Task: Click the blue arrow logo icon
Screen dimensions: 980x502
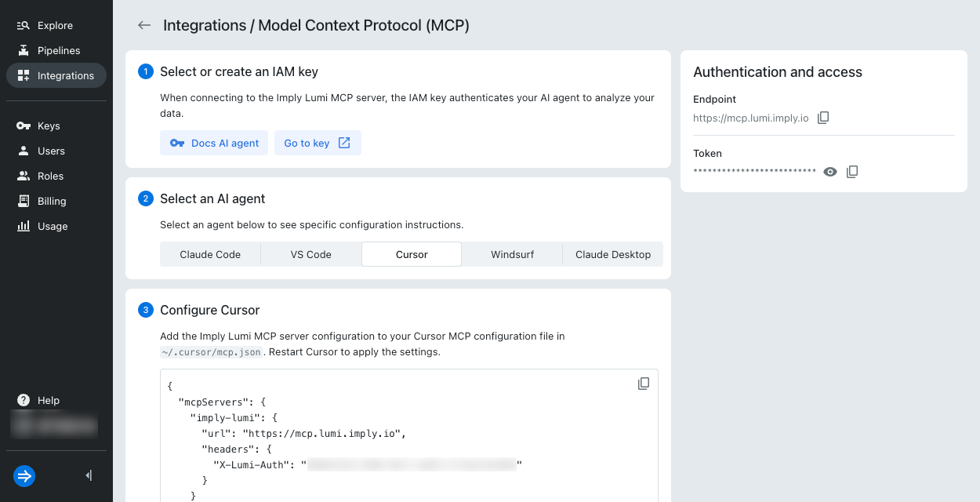Action: 24,476
